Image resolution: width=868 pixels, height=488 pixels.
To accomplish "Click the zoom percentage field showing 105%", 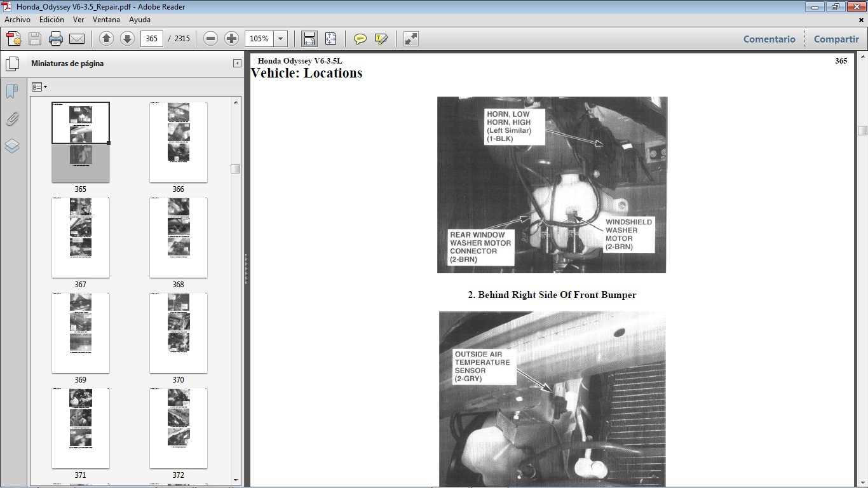I will coord(259,39).
